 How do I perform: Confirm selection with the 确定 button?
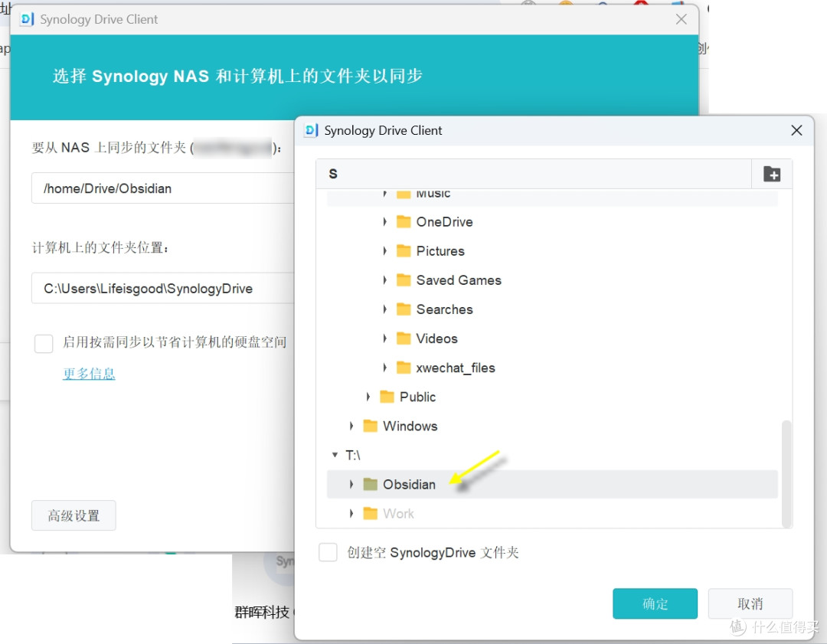(655, 604)
